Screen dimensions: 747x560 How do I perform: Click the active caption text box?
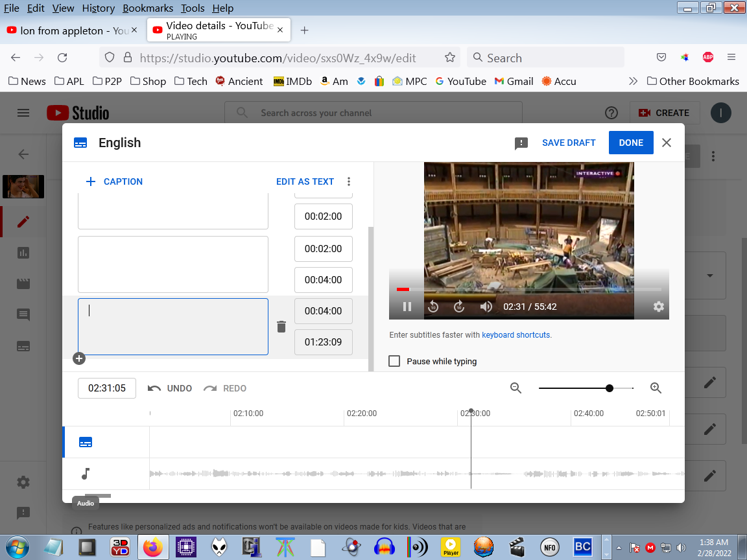pyautogui.click(x=173, y=327)
